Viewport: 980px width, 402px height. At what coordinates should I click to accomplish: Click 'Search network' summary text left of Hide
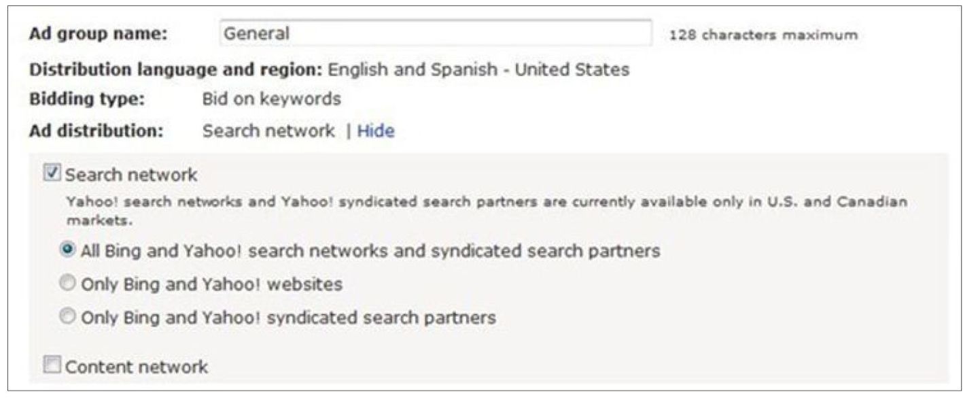click(268, 131)
